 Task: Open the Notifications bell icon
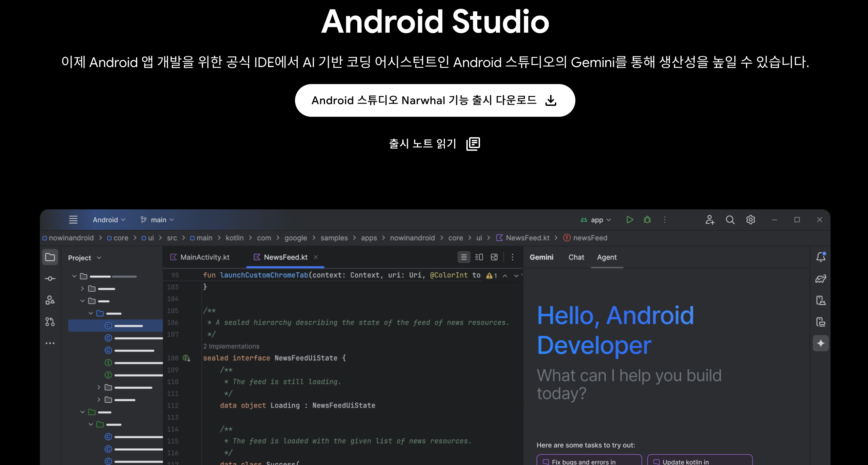pos(821,257)
